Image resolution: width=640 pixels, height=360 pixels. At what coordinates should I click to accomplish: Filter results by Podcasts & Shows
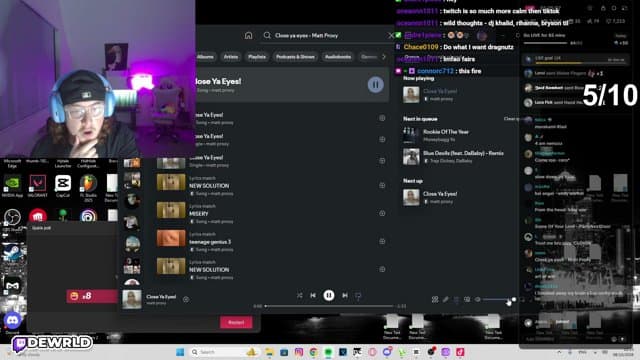coord(295,57)
